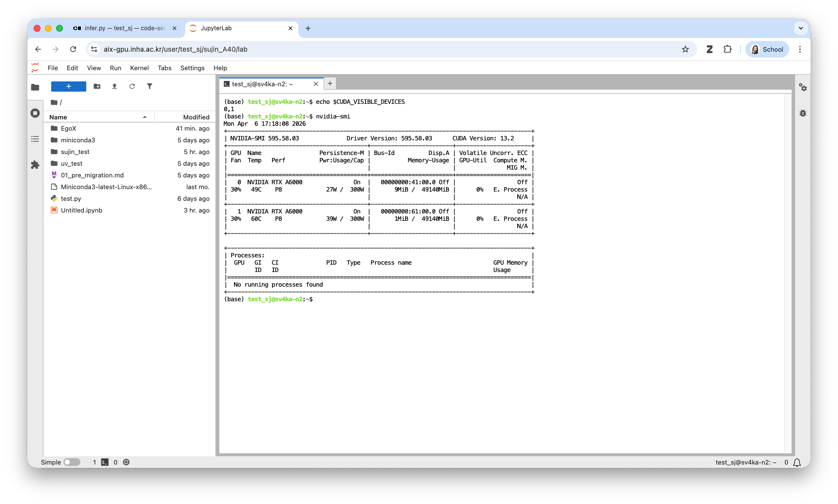Click the kernel count icon in status bar

[x=126, y=462]
